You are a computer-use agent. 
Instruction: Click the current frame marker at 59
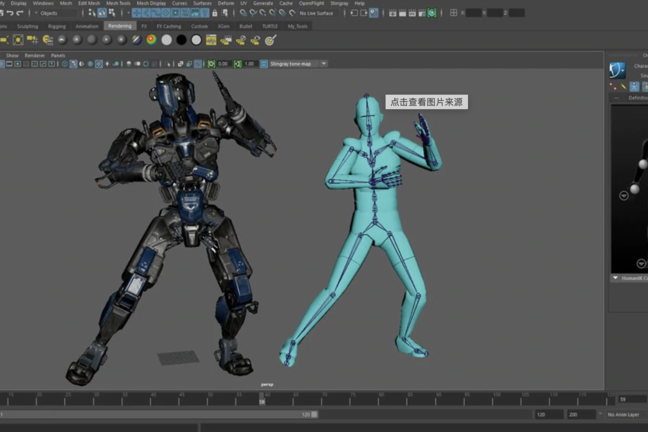(262, 399)
